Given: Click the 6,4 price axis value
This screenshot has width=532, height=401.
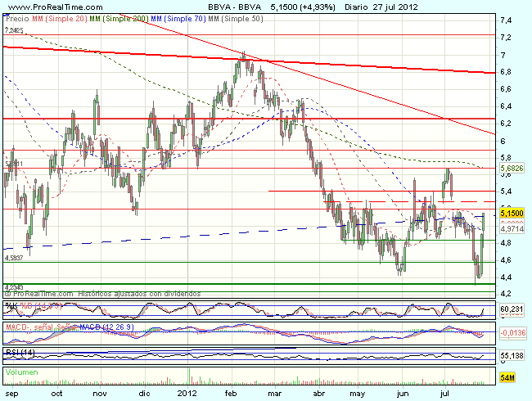Looking at the screenshot, I should point(505,106).
